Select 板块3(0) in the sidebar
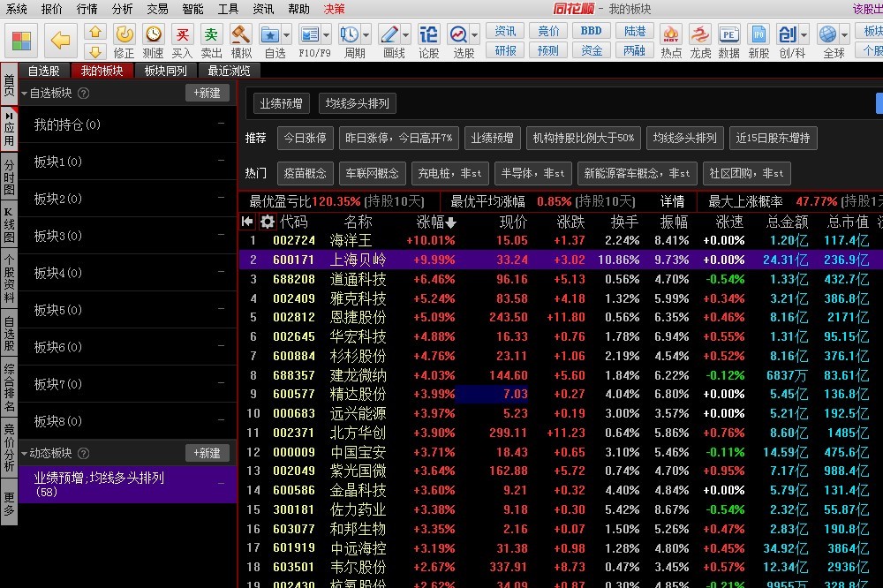 click(127, 236)
